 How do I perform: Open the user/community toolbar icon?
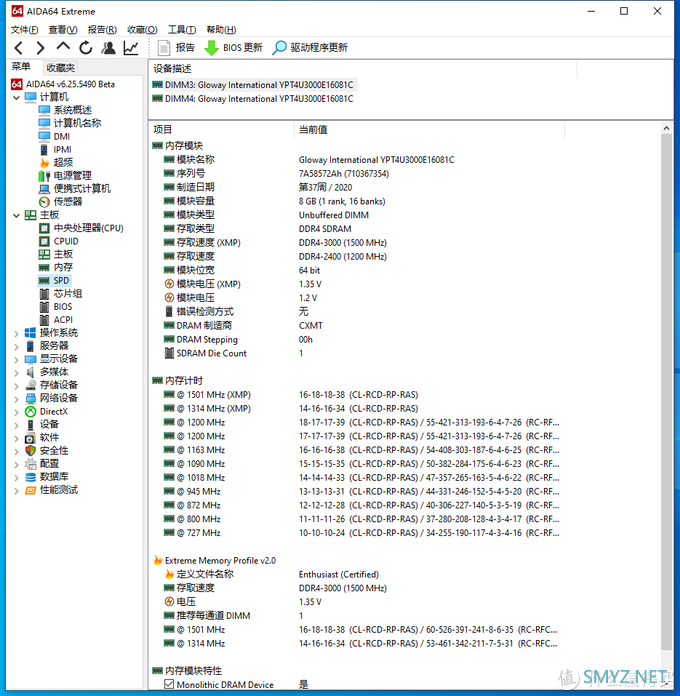108,48
